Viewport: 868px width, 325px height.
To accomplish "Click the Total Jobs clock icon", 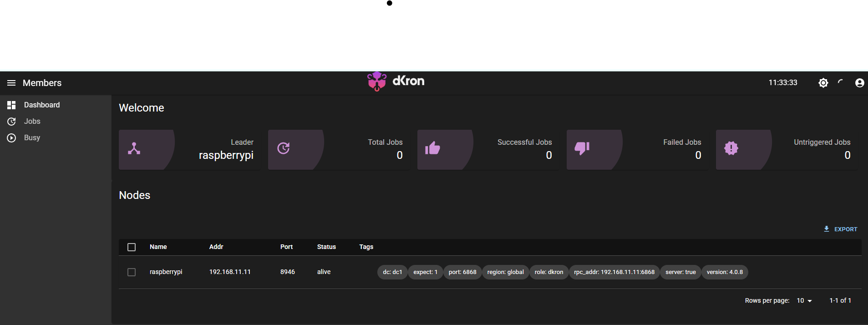I will click(x=284, y=148).
